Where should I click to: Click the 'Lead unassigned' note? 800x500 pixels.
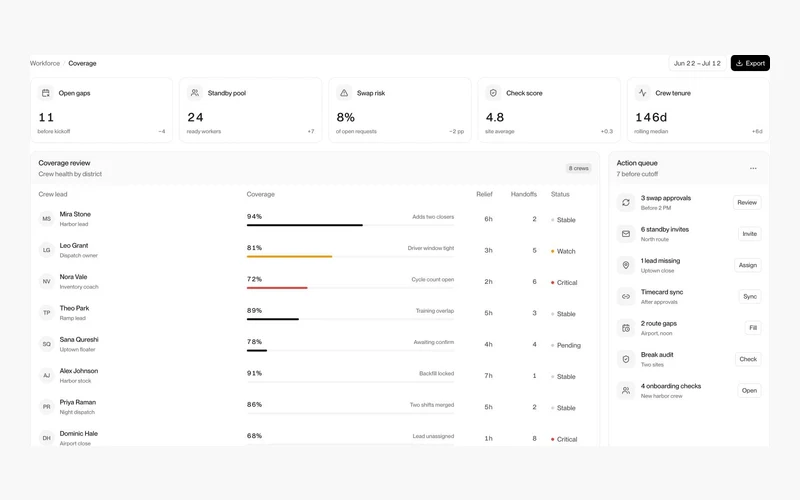[433, 436]
